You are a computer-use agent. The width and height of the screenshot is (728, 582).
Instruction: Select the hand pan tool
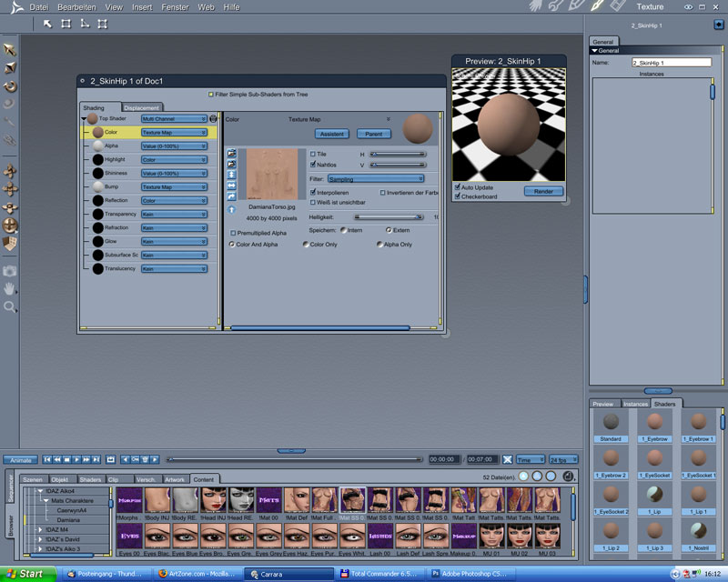pos(9,288)
